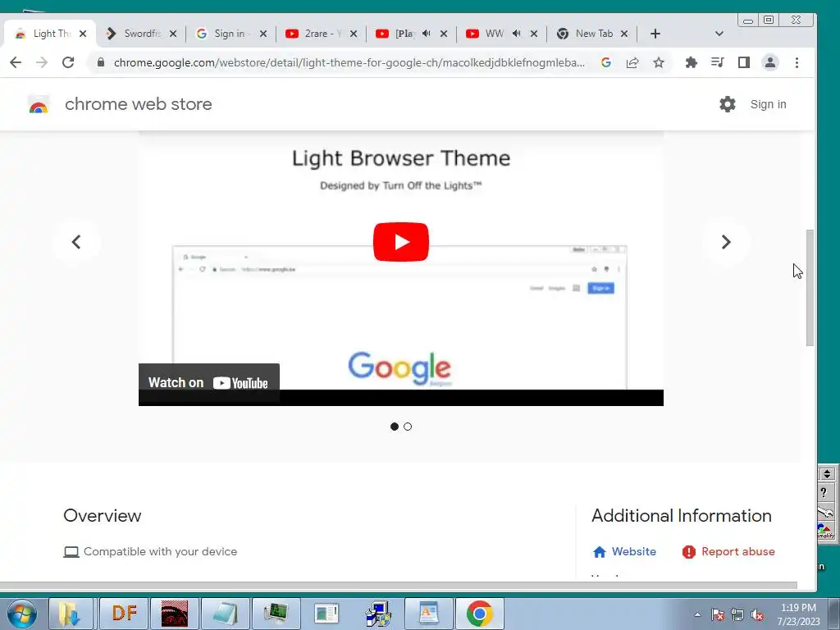
Task: Open the taskbar clock showing 1:19 PM
Action: click(798, 614)
